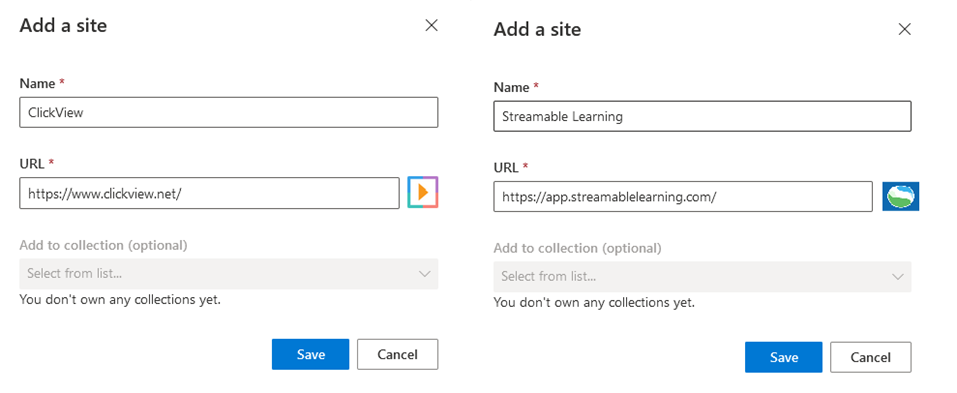Click the chevron in ClickView dialog's collection dropdown
This screenshot has height=393, width=957.
pyautogui.click(x=425, y=273)
